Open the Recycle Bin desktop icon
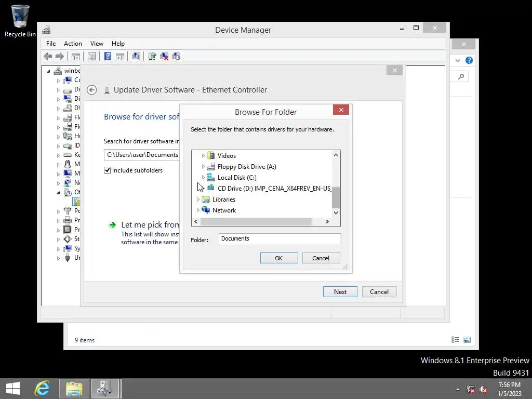 point(20,20)
